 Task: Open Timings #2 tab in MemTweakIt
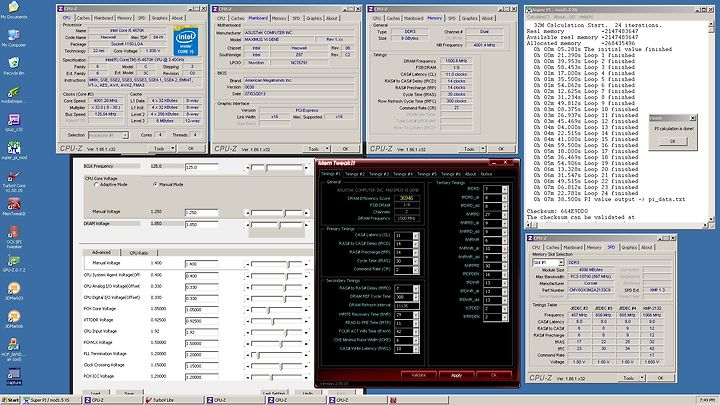click(354, 174)
